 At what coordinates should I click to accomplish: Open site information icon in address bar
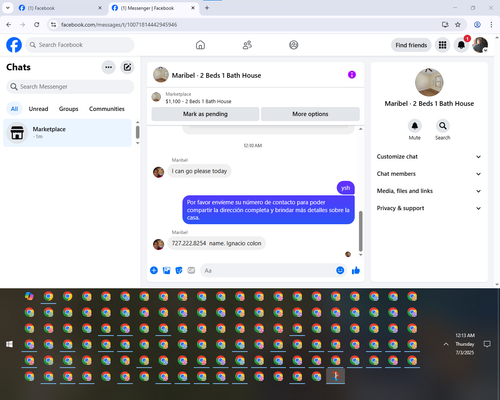[x=53, y=25]
